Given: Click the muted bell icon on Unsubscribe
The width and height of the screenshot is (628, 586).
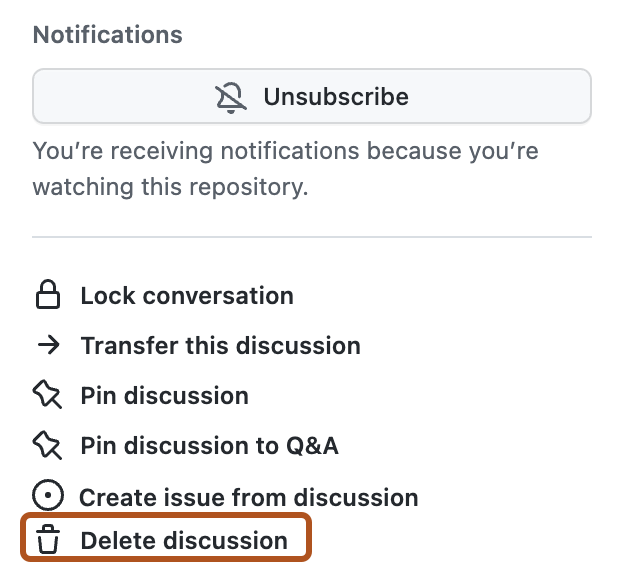Looking at the screenshot, I should (x=231, y=97).
